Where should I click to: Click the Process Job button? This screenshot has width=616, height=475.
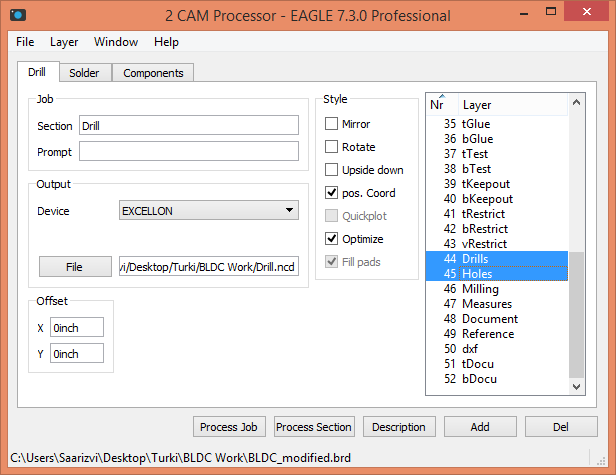coord(229,427)
